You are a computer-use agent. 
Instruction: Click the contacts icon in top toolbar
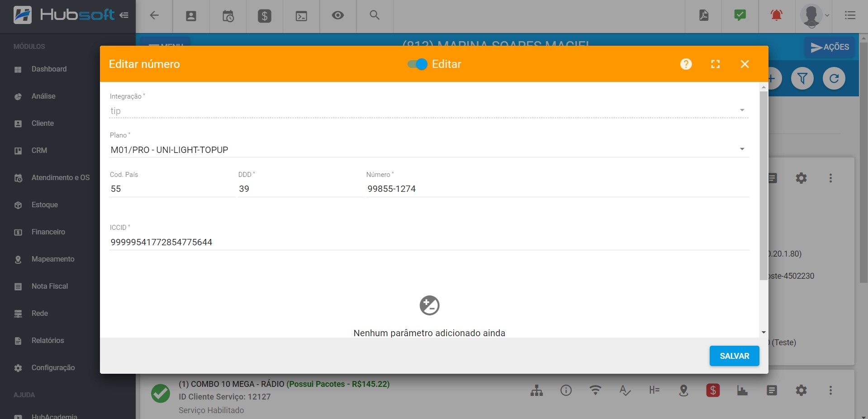coord(191,15)
